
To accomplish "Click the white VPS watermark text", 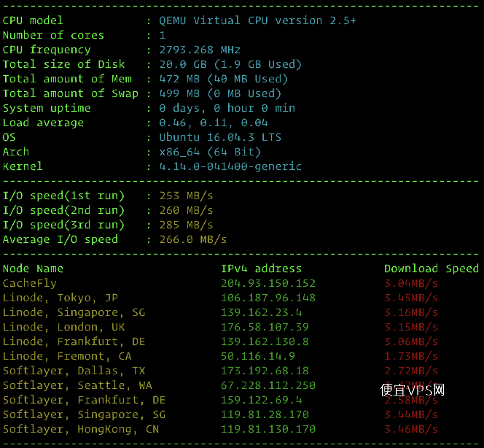I will coord(412,390).
